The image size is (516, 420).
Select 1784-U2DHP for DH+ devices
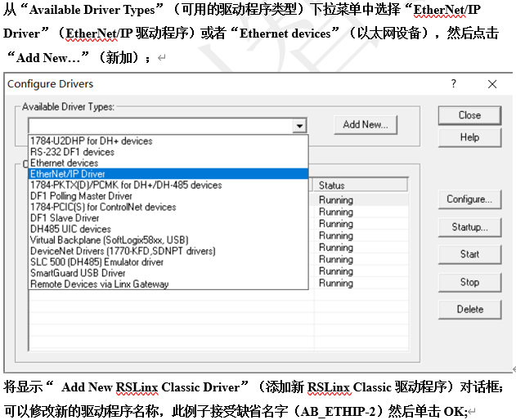tap(168, 141)
